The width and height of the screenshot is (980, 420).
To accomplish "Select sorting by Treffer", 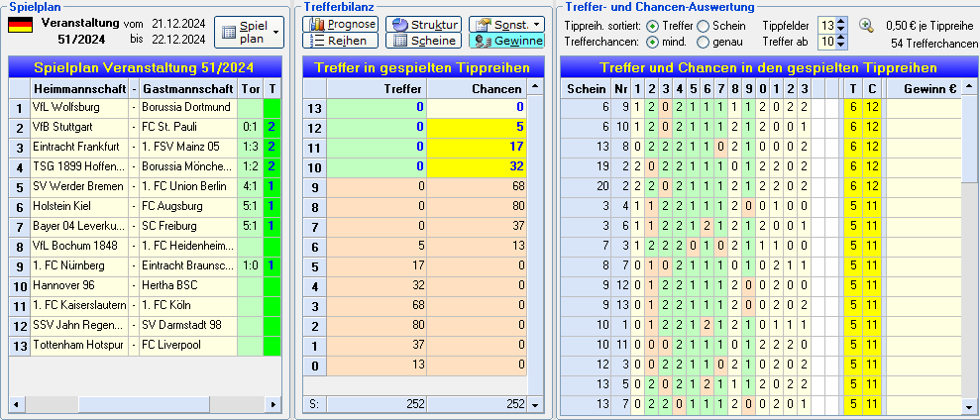I will 652,26.
